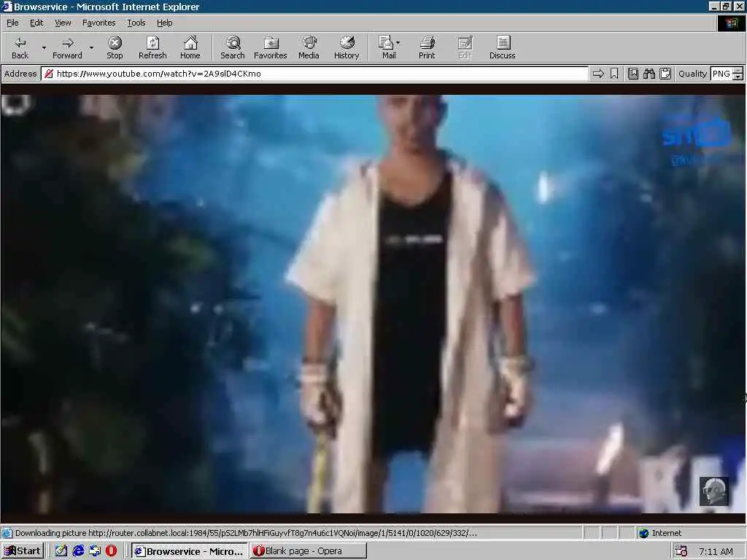
Task: Click the Go arrow next to address bar
Action: pyautogui.click(x=598, y=74)
